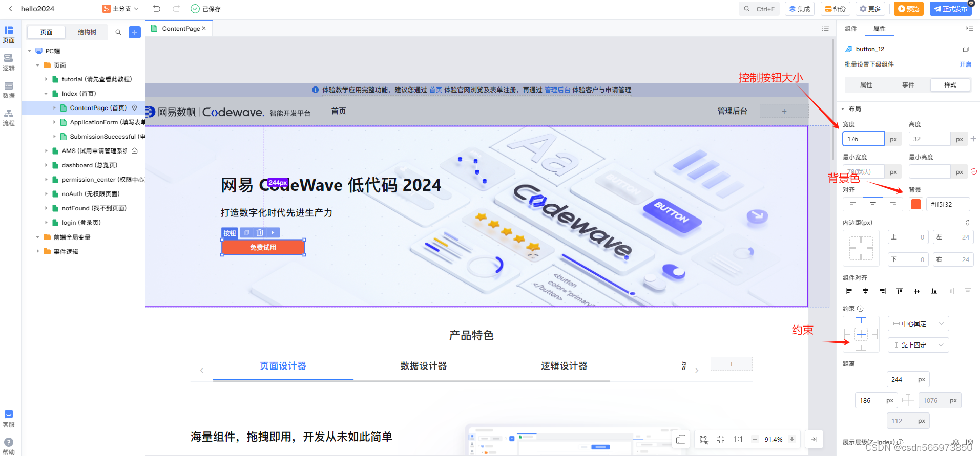This screenshot has height=456, width=980.
Task: Set text alignment to left
Action: [x=852, y=204]
